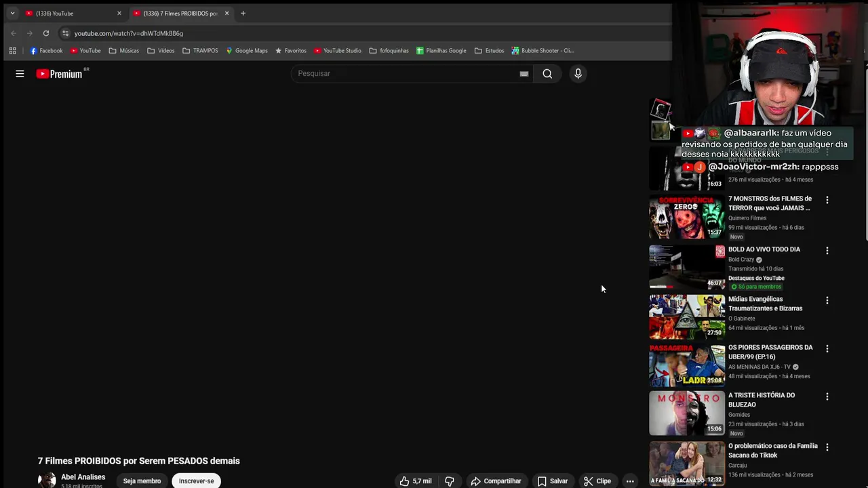The height and width of the screenshot is (488, 868).
Task: Open A TRISTE HISTÓRIA DO BLUEZAO title
Action: coord(762,400)
